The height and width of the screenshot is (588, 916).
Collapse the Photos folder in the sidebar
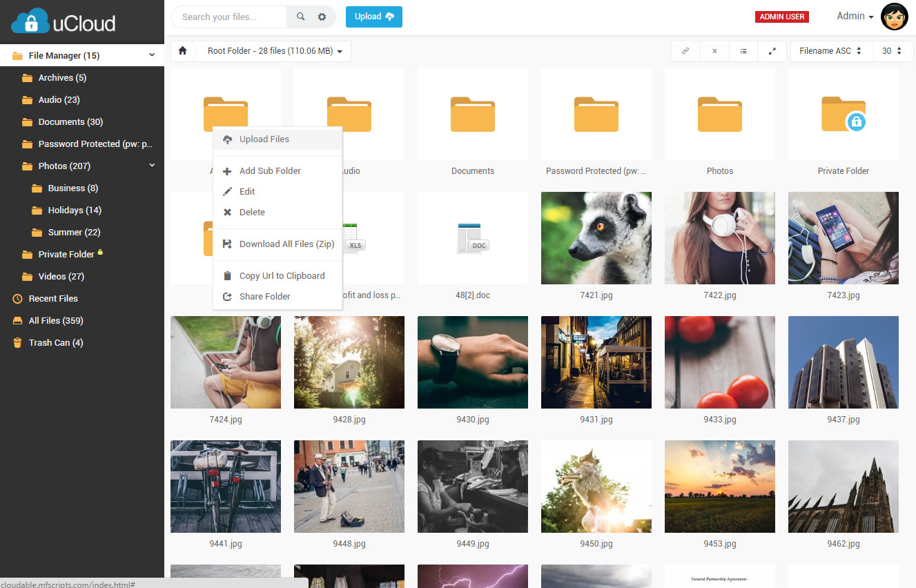[x=151, y=166]
